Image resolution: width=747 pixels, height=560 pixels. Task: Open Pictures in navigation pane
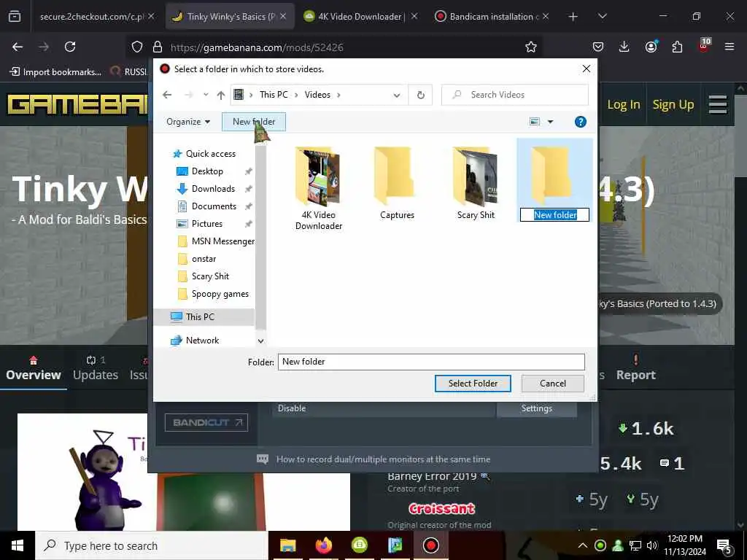point(206,224)
